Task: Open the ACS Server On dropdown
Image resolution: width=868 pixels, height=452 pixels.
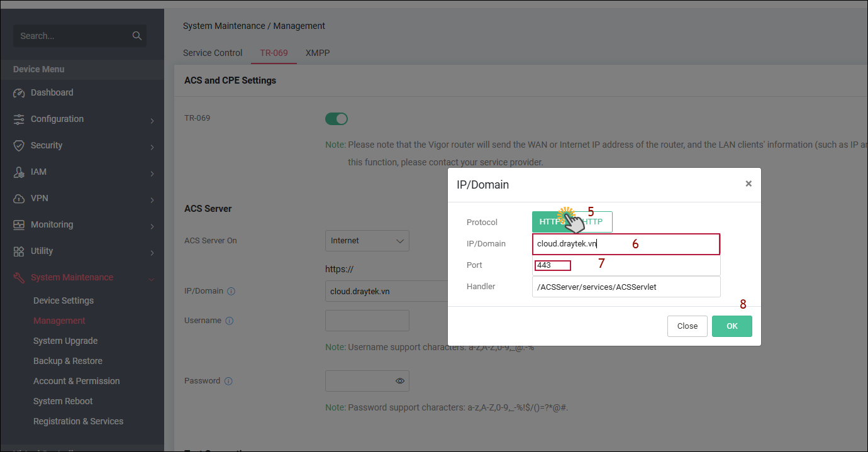Action: (x=367, y=241)
